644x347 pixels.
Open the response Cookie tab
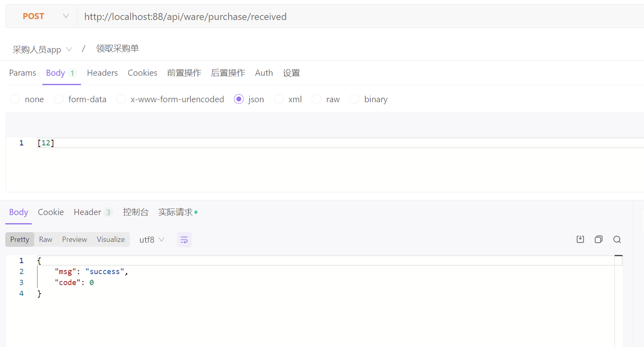[51, 212]
